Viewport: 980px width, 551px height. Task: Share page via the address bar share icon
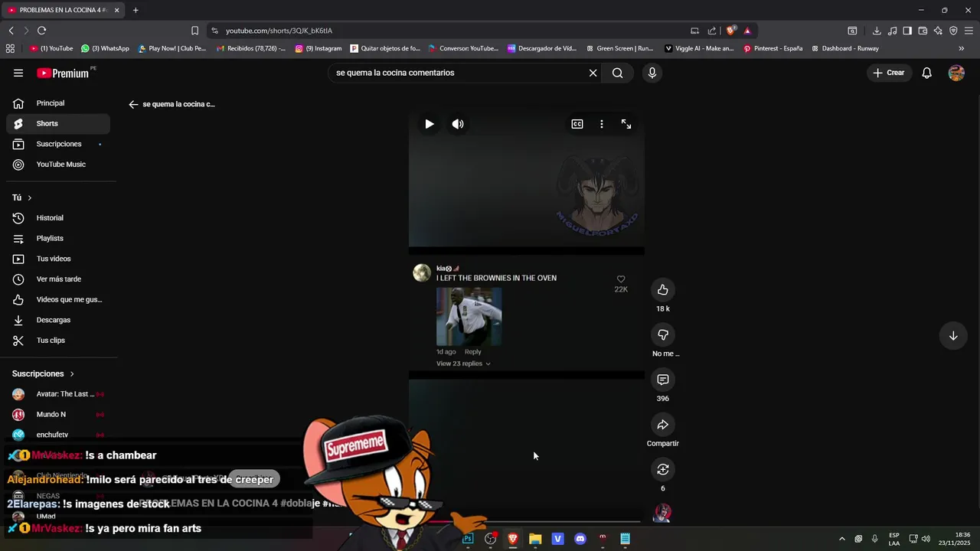coord(712,31)
